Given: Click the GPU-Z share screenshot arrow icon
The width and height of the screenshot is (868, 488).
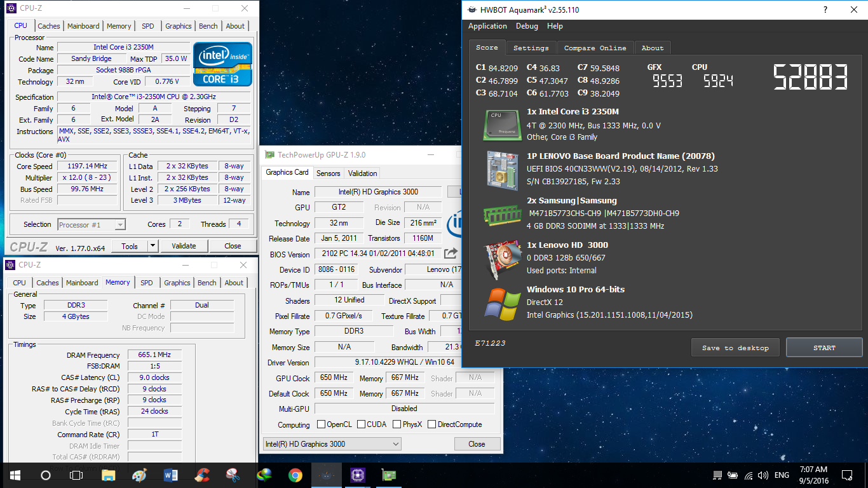Looking at the screenshot, I should point(451,254).
